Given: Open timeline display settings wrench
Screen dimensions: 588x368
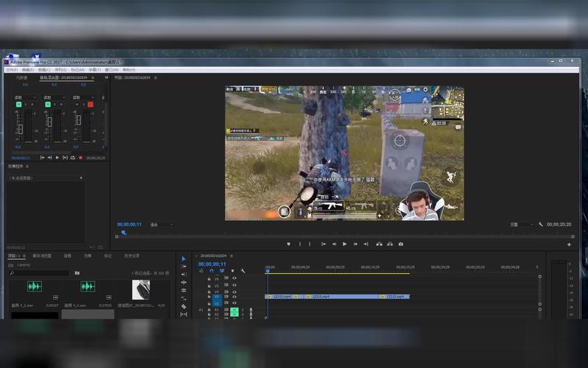Looking at the screenshot, I should coord(243,271).
